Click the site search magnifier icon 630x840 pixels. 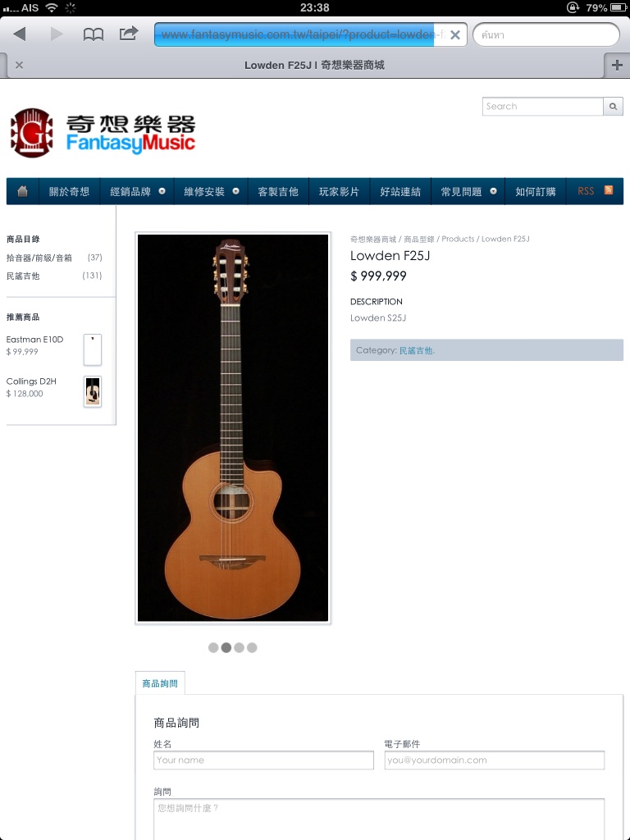(613, 106)
